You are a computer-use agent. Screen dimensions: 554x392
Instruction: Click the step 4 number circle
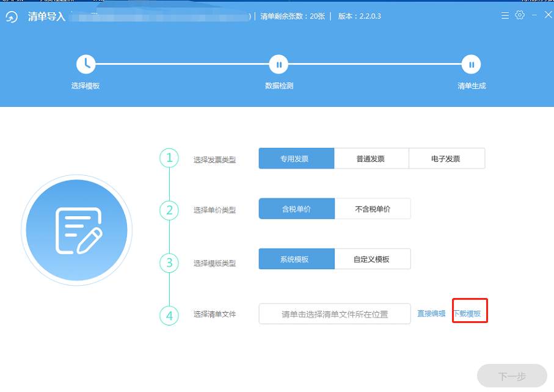(169, 316)
